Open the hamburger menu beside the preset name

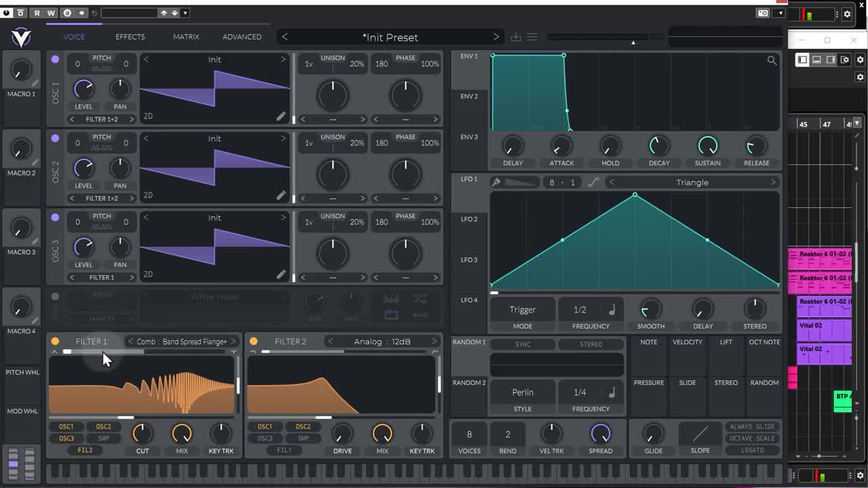click(532, 37)
